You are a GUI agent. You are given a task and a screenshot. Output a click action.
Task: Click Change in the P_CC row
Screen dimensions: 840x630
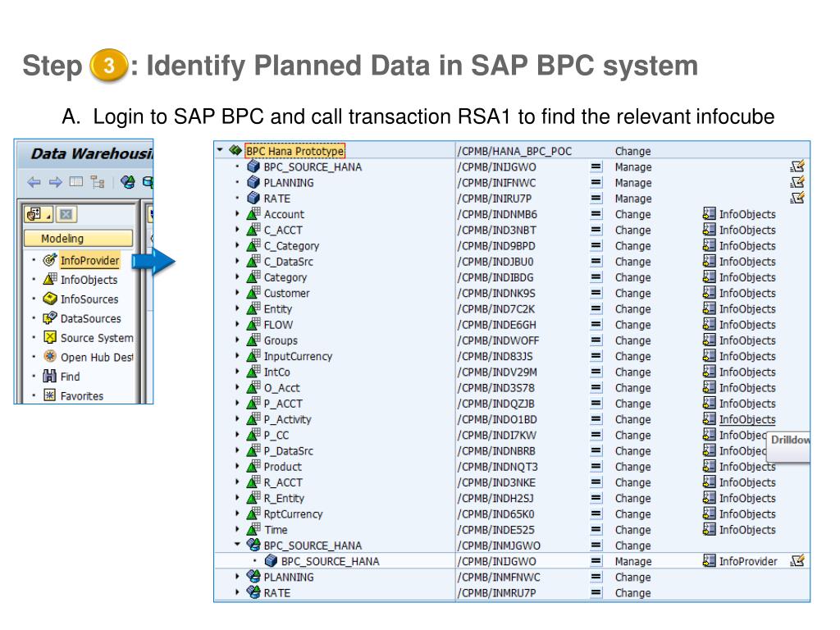632,435
